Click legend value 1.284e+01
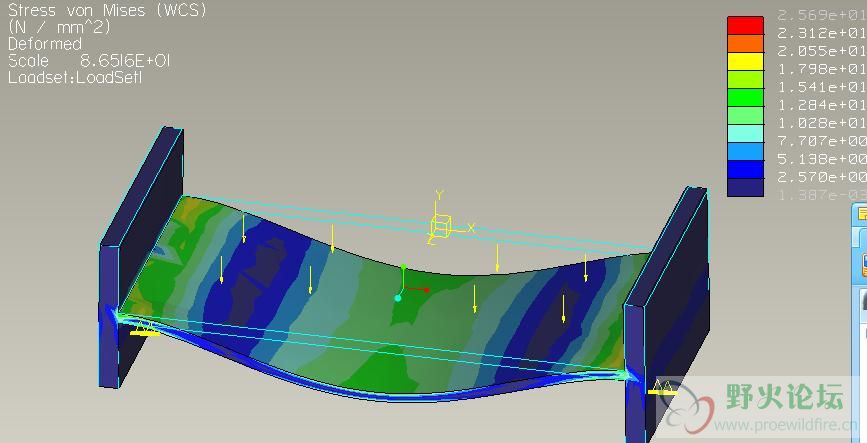Viewport: 867px width, 443px height. point(822,105)
